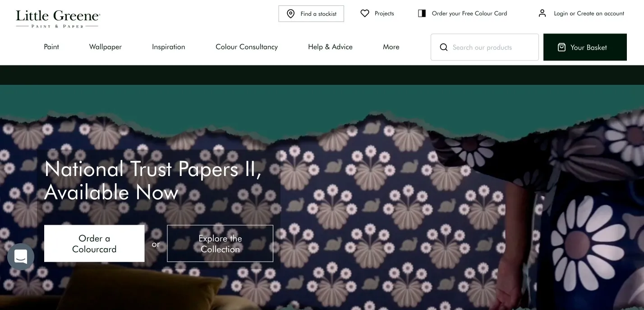Viewport: 644px width, 310px height.
Task: Click Explore the Collection button
Action: coord(220,244)
